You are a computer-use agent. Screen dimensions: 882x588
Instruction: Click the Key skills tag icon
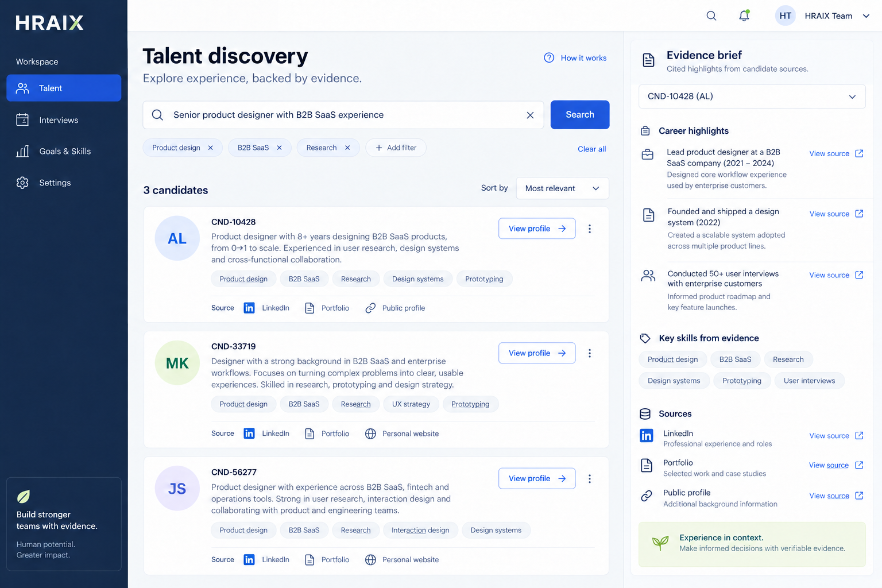645,338
